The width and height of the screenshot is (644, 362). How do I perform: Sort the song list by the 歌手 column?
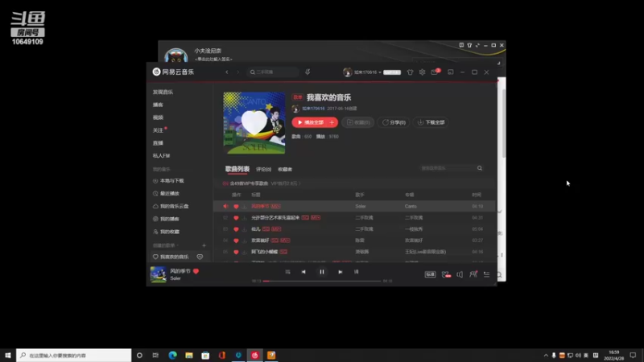click(x=360, y=195)
